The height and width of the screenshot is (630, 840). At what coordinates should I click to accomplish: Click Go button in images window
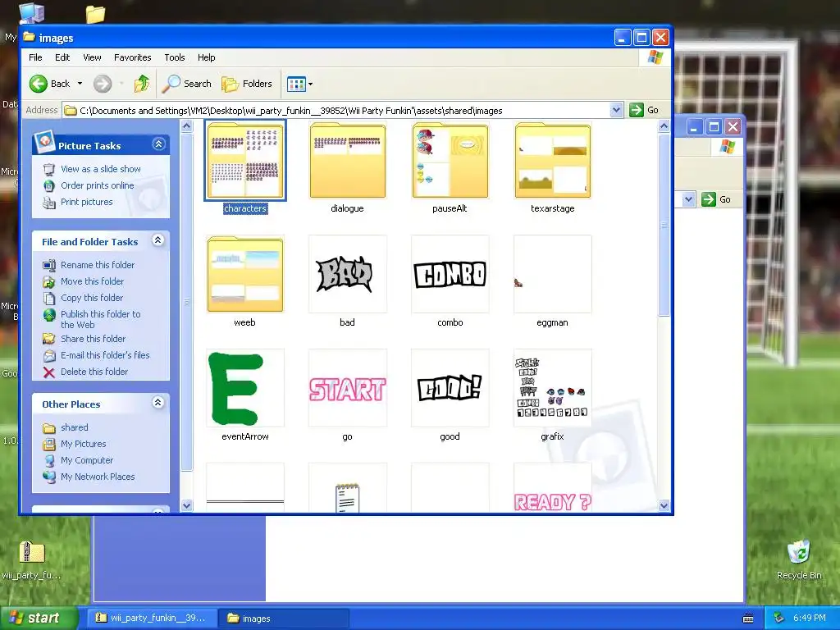644,111
